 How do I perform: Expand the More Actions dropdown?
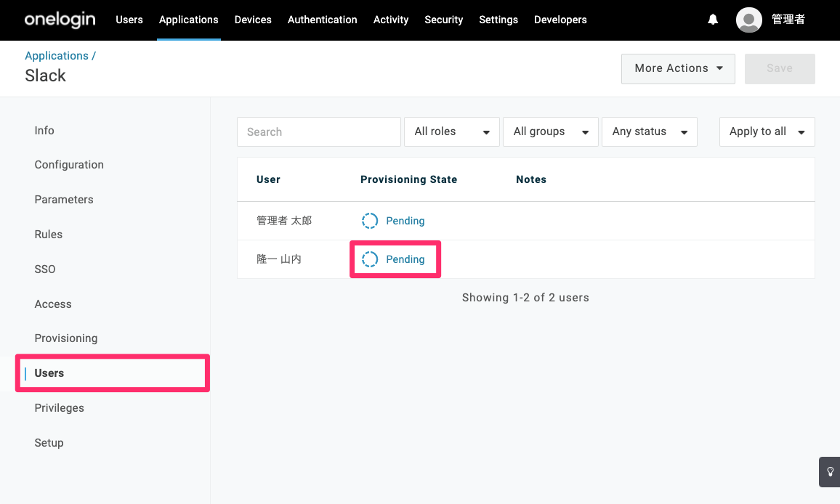pyautogui.click(x=678, y=68)
